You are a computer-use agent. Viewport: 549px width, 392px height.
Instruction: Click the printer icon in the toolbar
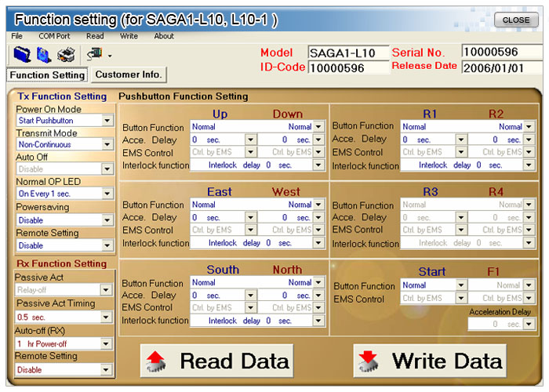(67, 54)
